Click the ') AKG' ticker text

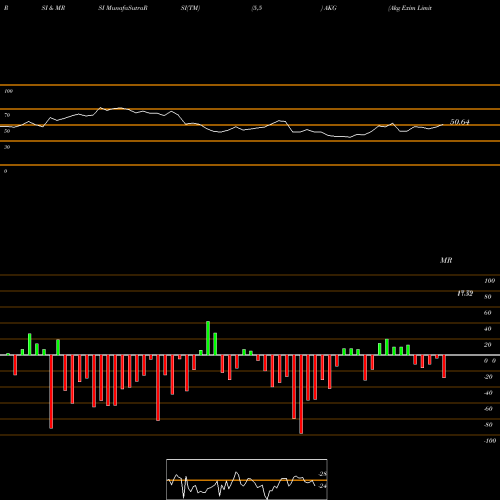tap(329, 8)
